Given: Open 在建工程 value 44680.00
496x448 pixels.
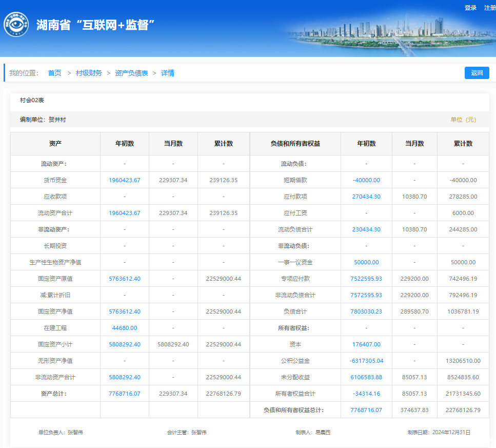Looking at the screenshot, I should (124, 328).
